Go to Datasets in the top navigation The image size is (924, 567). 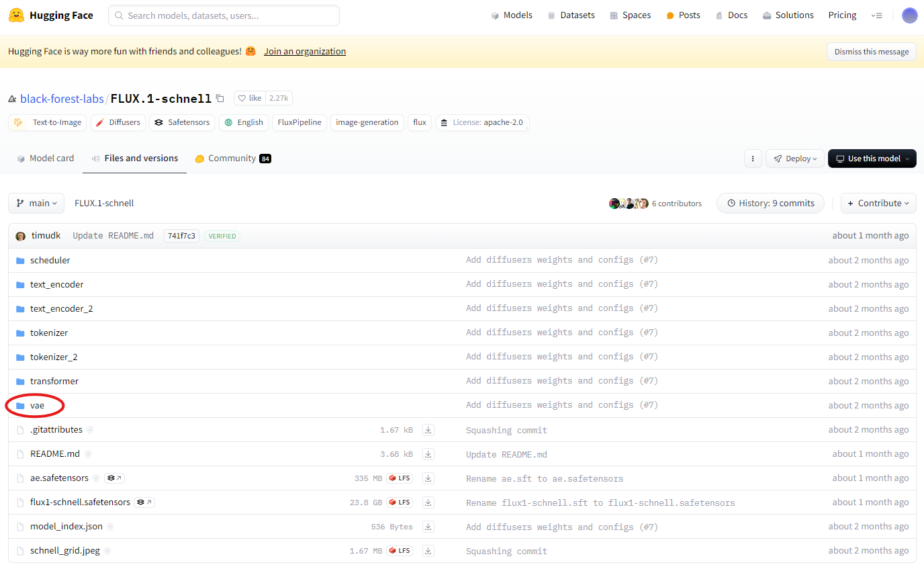pos(571,15)
